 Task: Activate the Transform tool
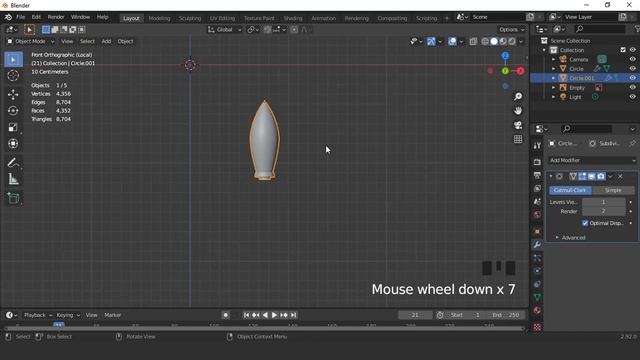(13, 144)
